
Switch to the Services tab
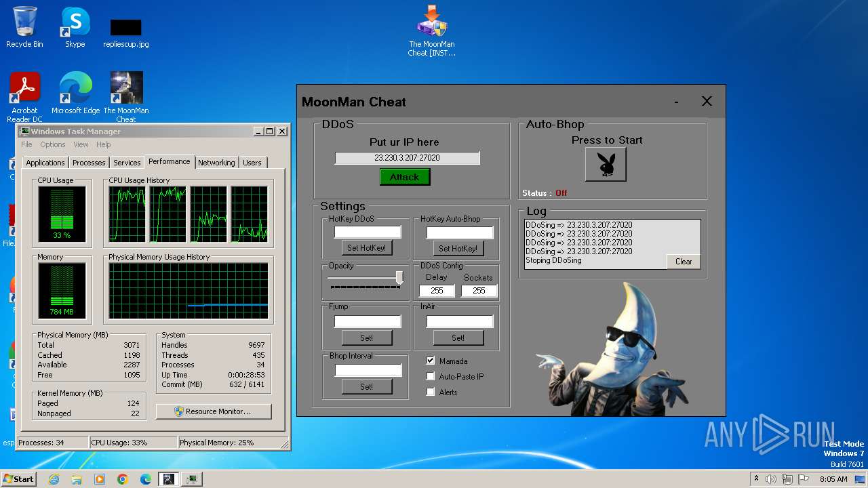pos(127,163)
